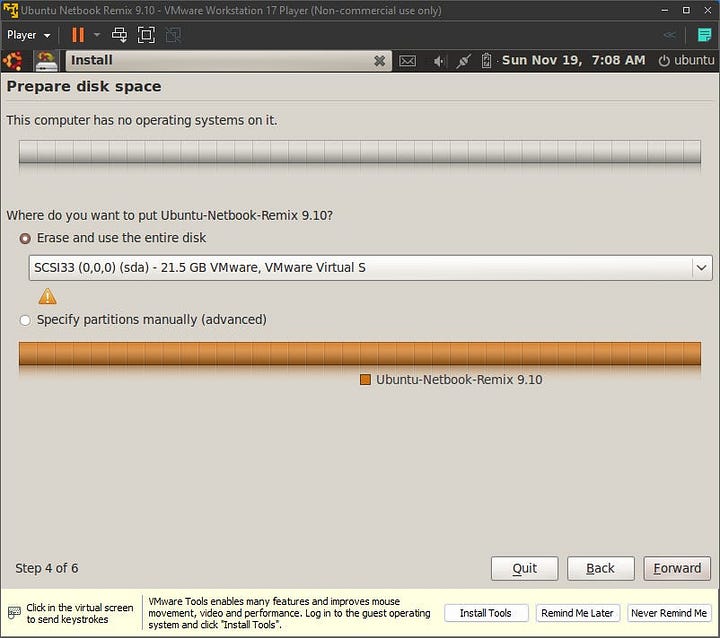Click the Install Tools button

coord(486,613)
